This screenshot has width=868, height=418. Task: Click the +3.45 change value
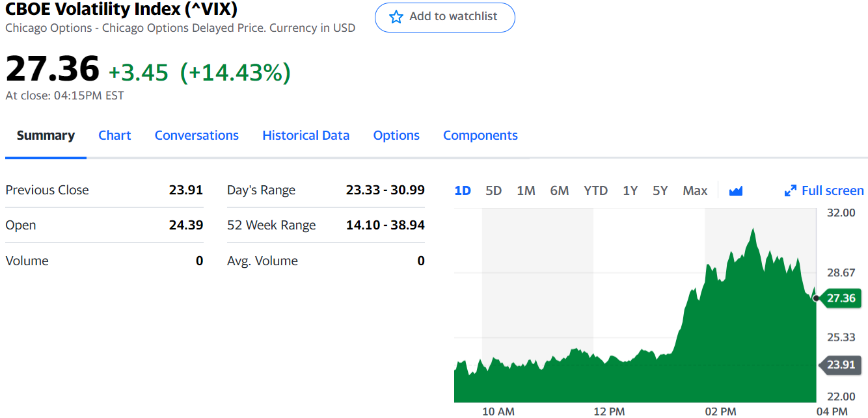138,72
